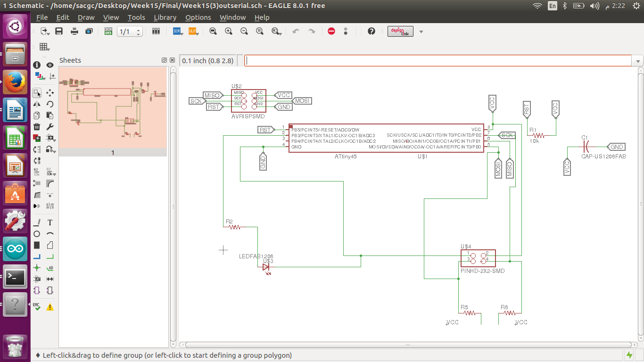
Task: Open the Library menu
Action: click(165, 17)
